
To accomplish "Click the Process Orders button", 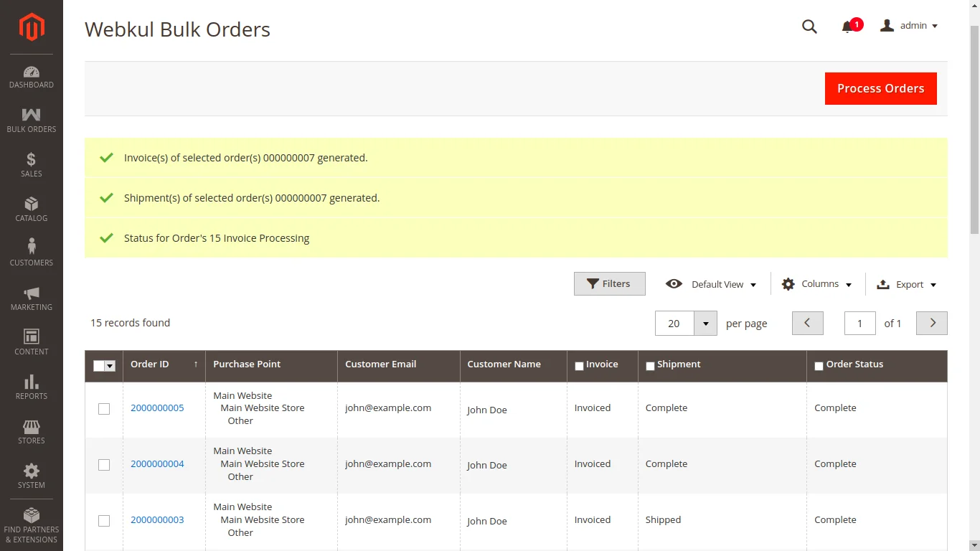I will (x=880, y=88).
